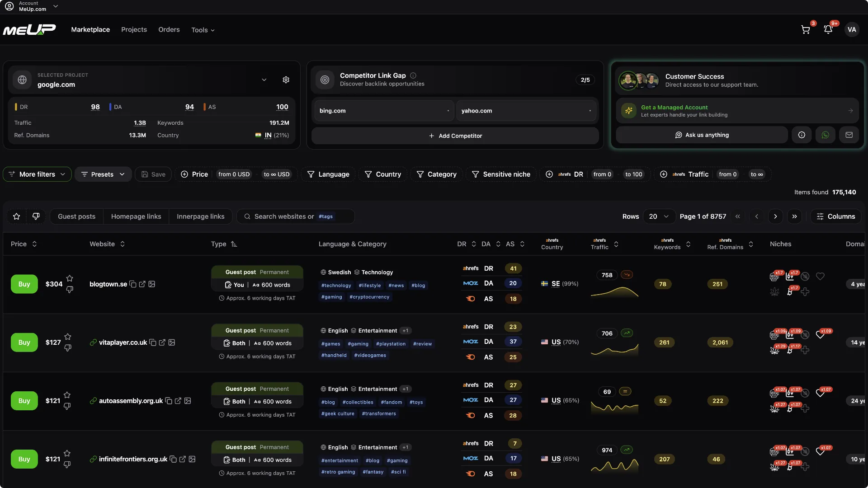This screenshot has height=488, width=868.
Task: Open infinitefrontiers.org.uk external link
Action: coord(183,459)
